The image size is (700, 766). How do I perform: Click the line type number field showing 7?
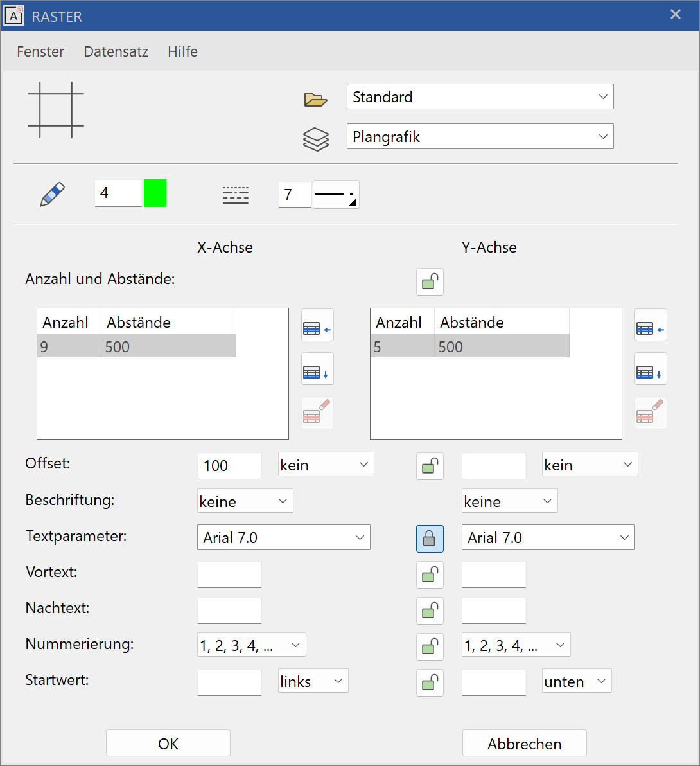tap(295, 195)
